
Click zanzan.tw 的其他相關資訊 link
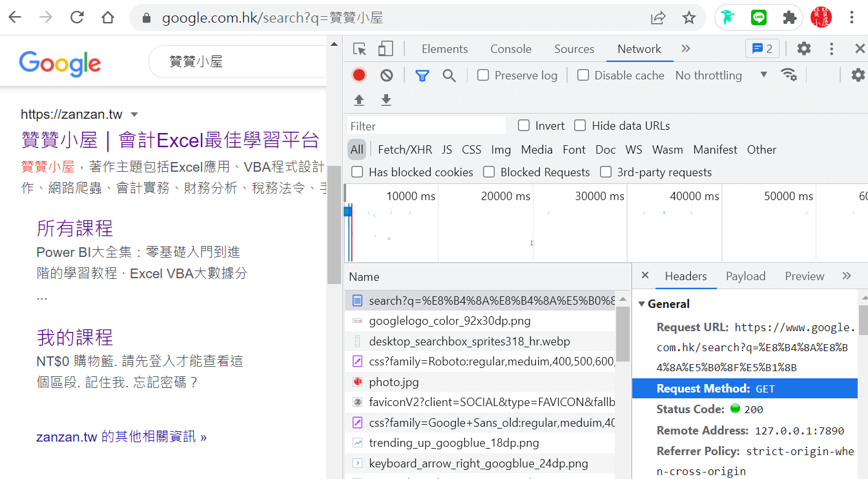coord(121,437)
